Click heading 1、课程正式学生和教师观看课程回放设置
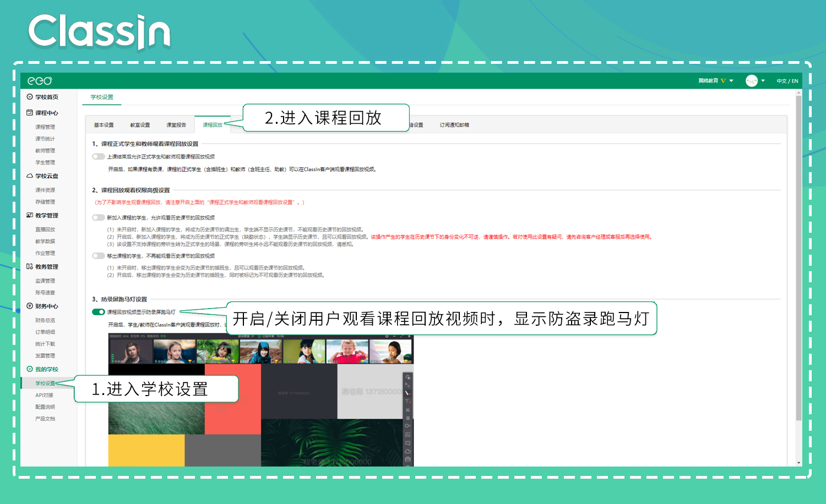 pos(145,144)
